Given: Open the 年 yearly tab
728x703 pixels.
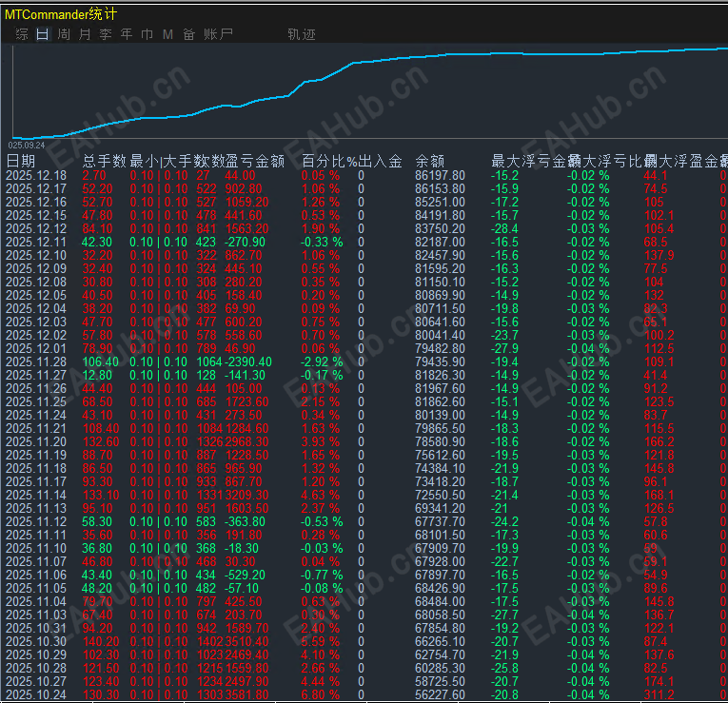Looking at the screenshot, I should (127, 34).
